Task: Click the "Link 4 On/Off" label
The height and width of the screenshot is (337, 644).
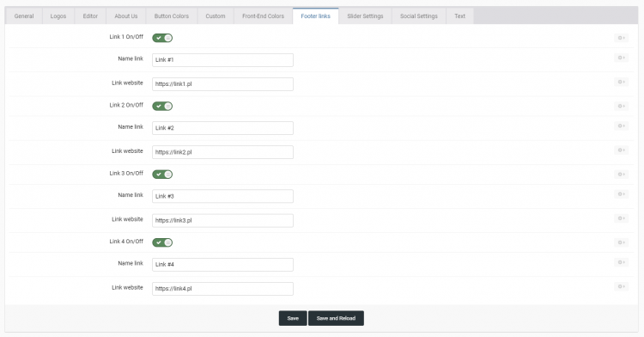Action: tap(126, 242)
